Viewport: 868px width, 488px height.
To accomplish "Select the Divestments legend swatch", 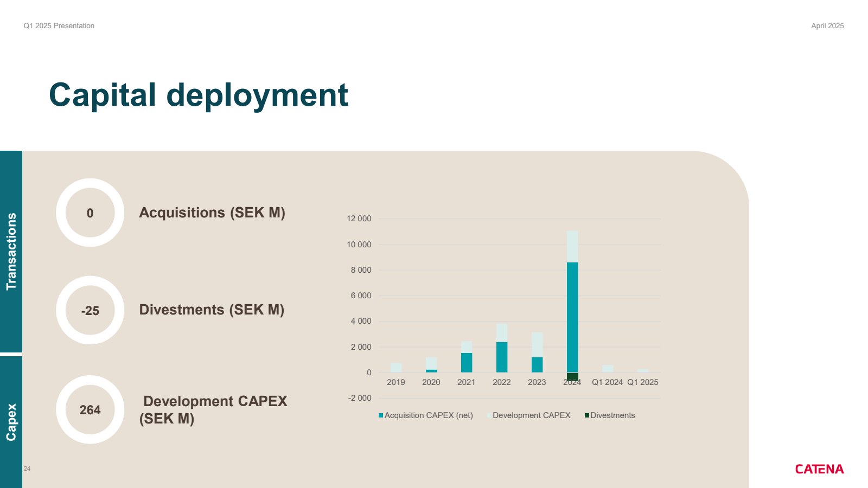I will click(x=587, y=415).
